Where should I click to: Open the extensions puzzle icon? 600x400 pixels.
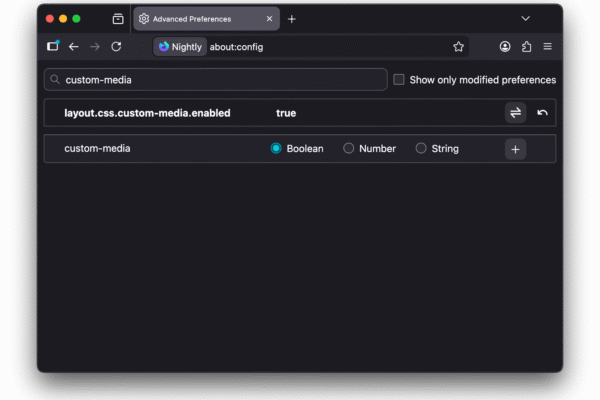click(527, 47)
